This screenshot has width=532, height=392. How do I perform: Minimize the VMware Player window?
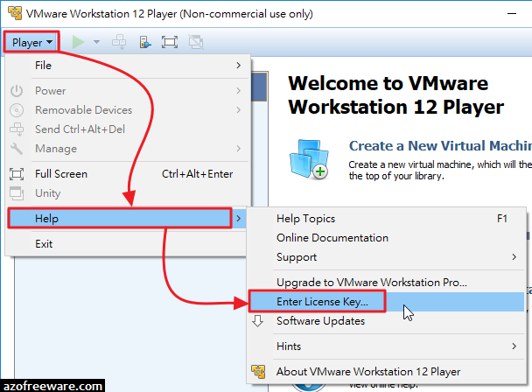coord(512,14)
